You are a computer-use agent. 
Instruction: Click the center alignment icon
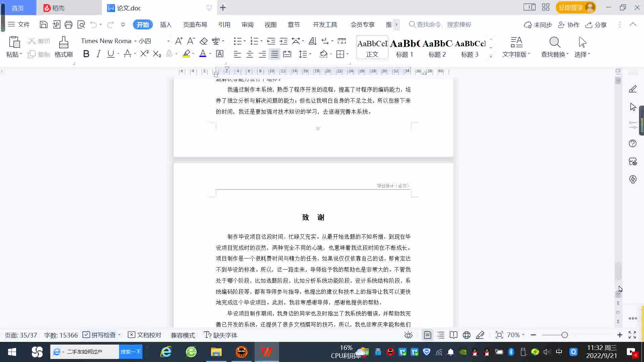(250, 54)
